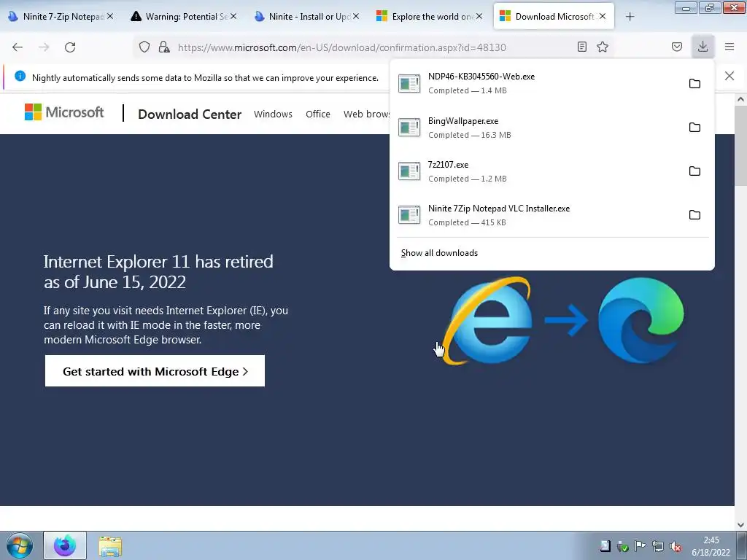
Task: Click the Ninite installer file icon
Action: pos(409,215)
